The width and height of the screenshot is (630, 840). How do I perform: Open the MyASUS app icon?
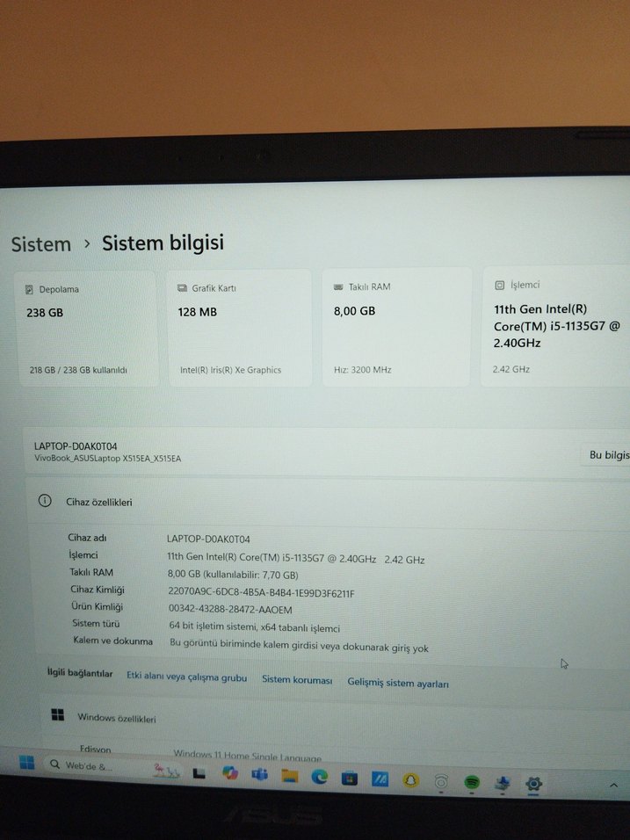tap(380, 778)
